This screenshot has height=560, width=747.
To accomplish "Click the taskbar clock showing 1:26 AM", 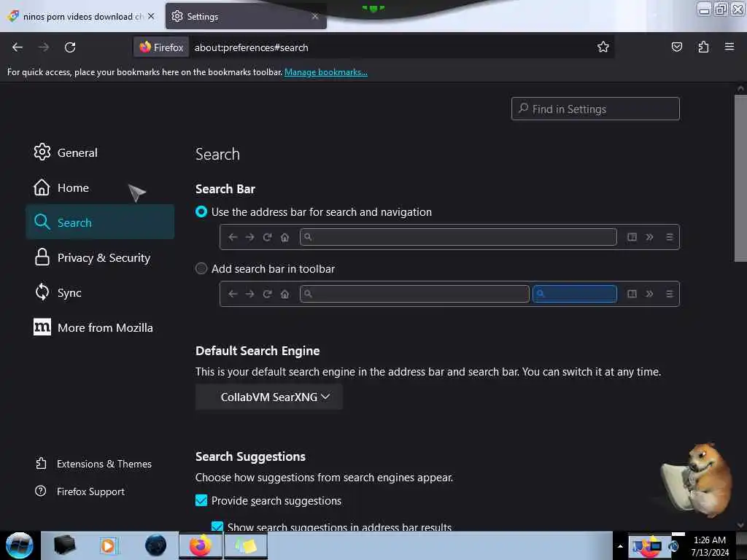I will [x=709, y=545].
